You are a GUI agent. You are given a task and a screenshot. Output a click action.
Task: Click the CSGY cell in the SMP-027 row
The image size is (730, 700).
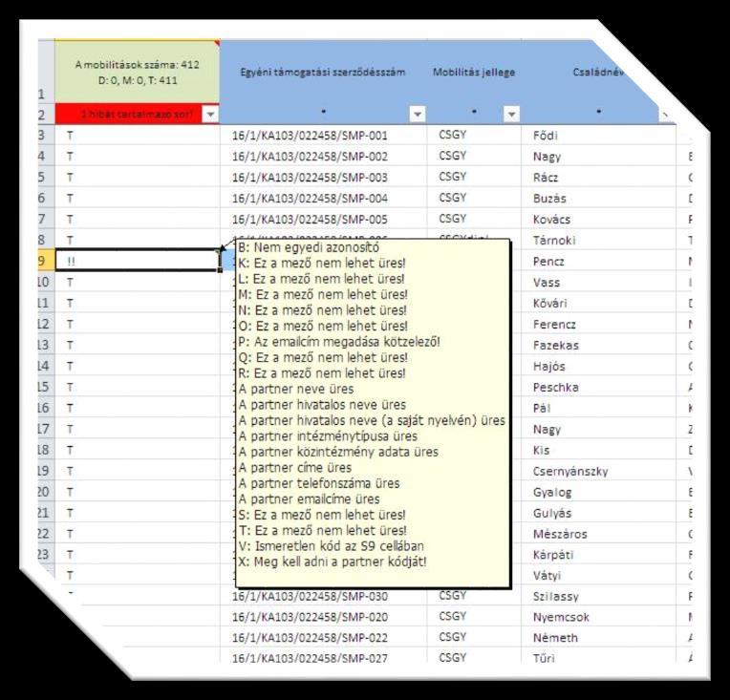click(x=475, y=657)
